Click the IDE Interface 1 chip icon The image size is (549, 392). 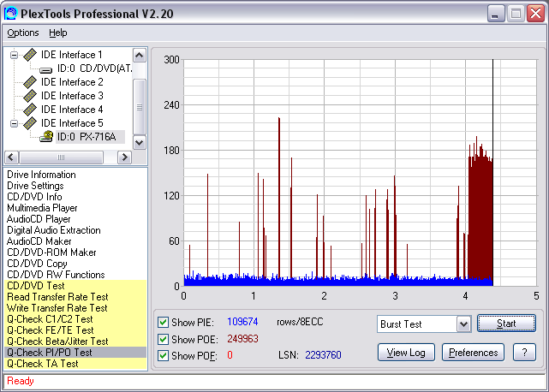click(x=30, y=55)
